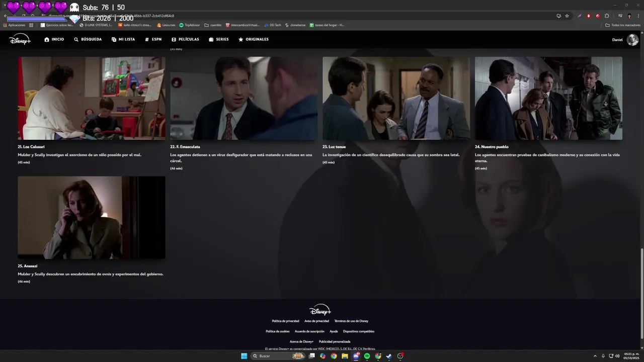This screenshot has height=362, width=644.
Task: Open Términos de uso de Disney link
Action: [351, 321]
